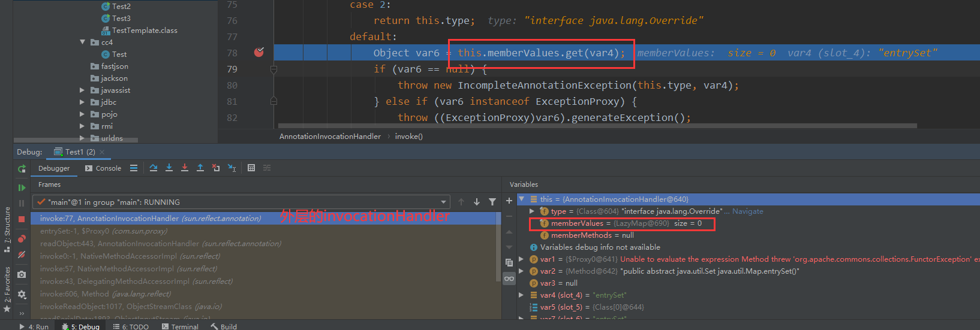This screenshot has width=980, height=330.
Task: Open debugger settings gear
Action: [22, 294]
